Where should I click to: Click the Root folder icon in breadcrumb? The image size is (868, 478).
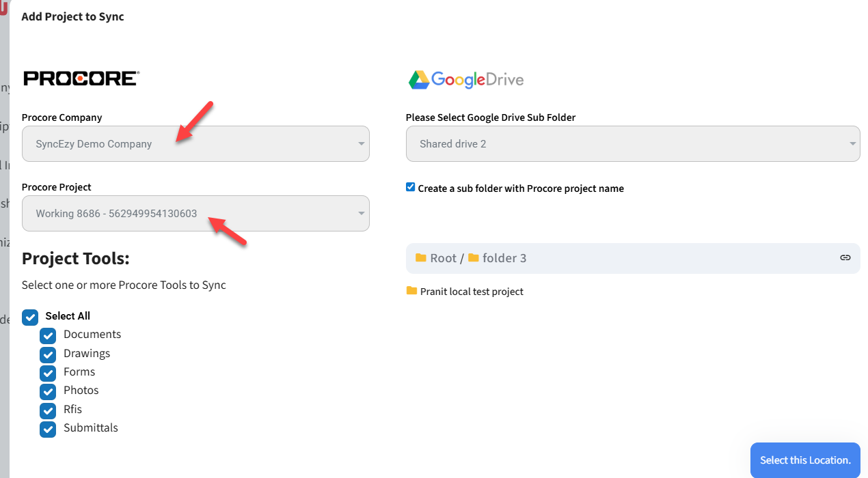(421, 258)
